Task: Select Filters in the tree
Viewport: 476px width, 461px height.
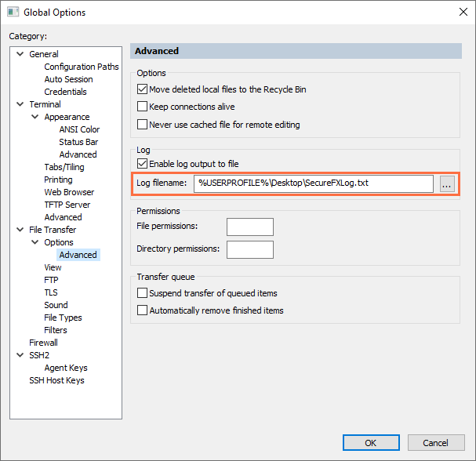Action: click(55, 330)
